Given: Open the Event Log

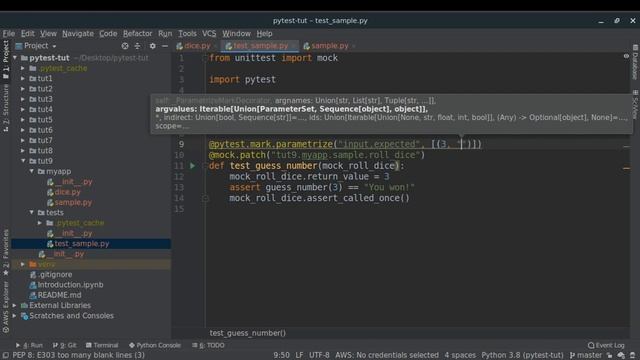Looking at the screenshot, I should pyautogui.click(x=606, y=345).
